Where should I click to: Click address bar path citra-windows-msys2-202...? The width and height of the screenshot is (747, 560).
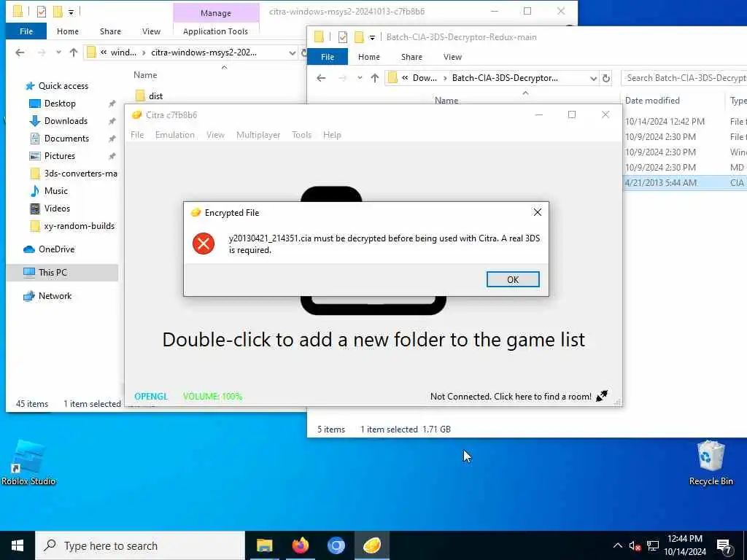pos(204,52)
